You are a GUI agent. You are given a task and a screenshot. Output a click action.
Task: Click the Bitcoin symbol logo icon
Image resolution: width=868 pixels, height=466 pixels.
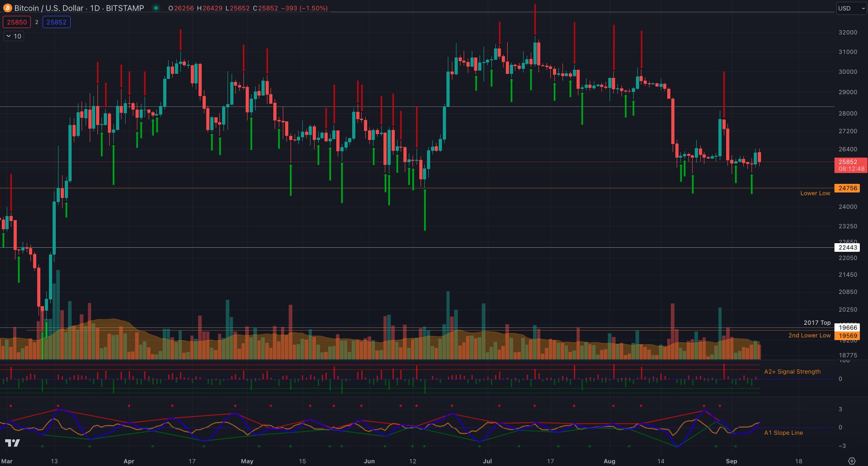coord(8,8)
